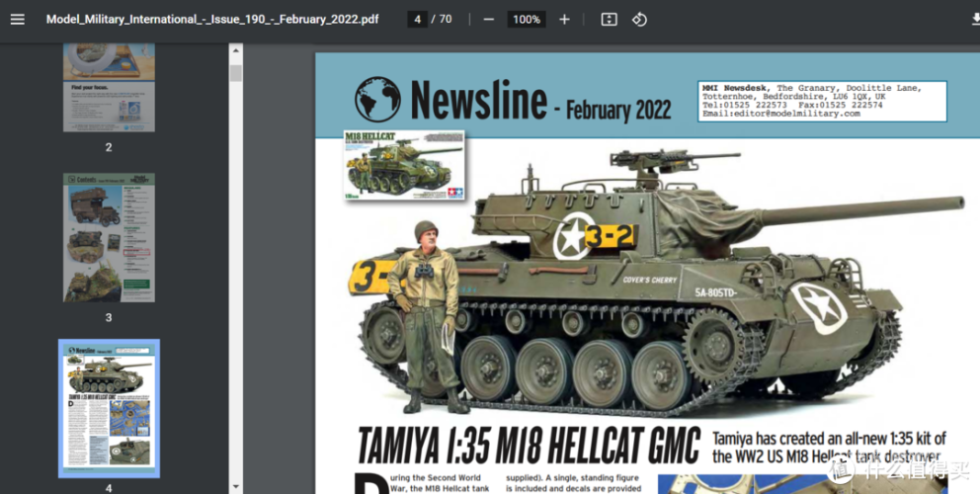The height and width of the screenshot is (494, 980).
Task: Click the page number input field
Action: pos(418,20)
